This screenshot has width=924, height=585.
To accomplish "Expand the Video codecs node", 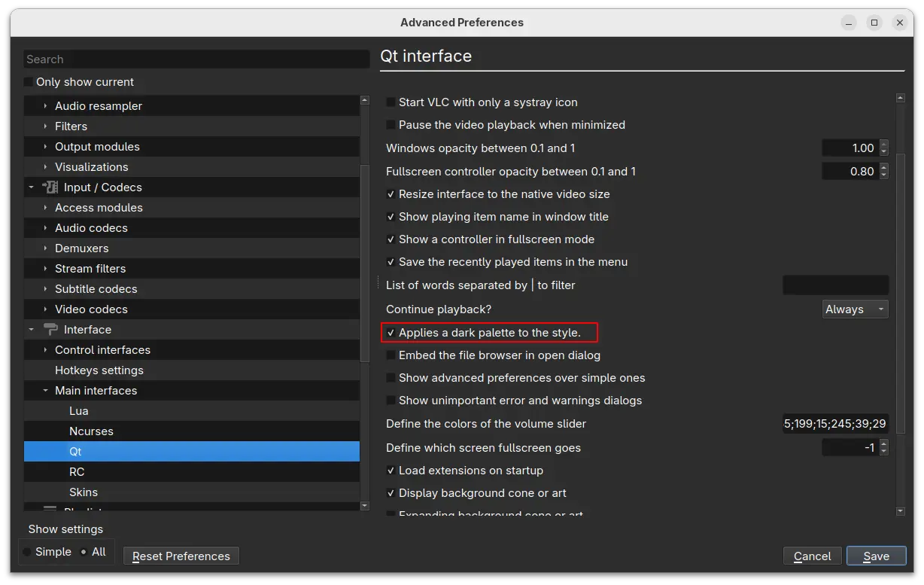I will pos(45,309).
